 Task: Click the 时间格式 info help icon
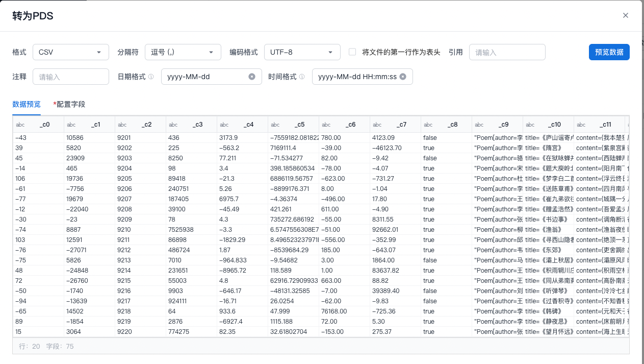(302, 77)
